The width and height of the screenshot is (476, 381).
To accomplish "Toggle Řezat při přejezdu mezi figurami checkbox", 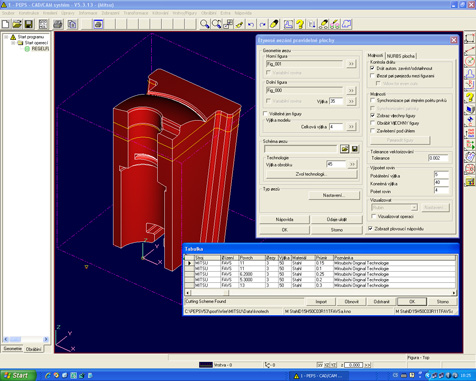I will (x=372, y=76).
